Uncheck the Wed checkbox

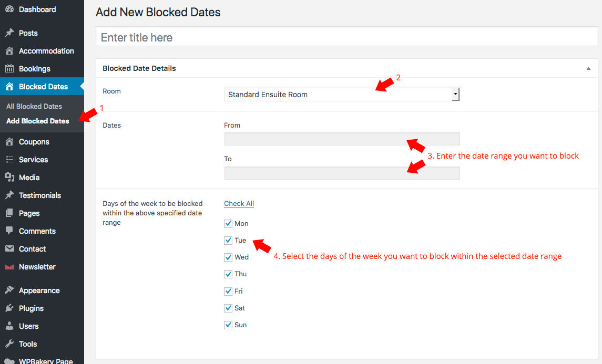click(228, 257)
